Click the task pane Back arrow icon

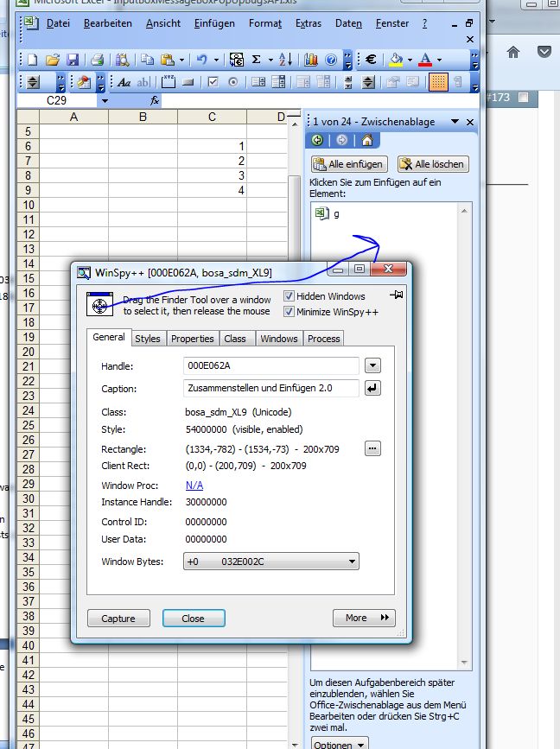click(x=317, y=140)
